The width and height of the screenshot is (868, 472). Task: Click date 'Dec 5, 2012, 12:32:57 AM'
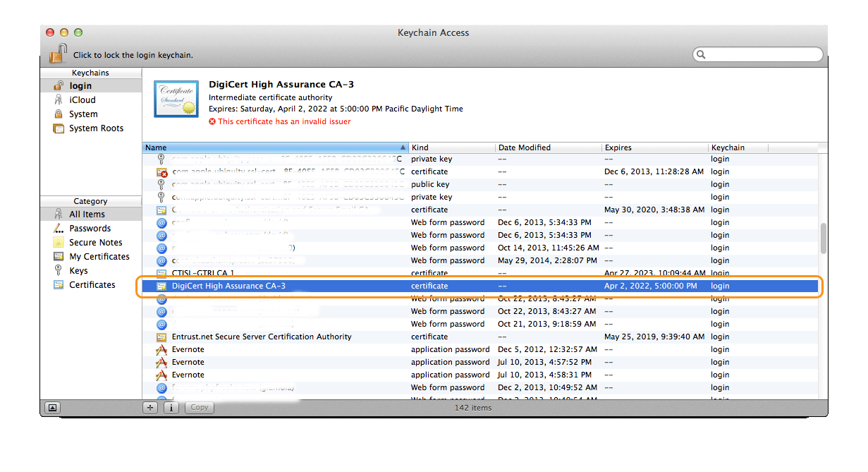click(x=547, y=349)
